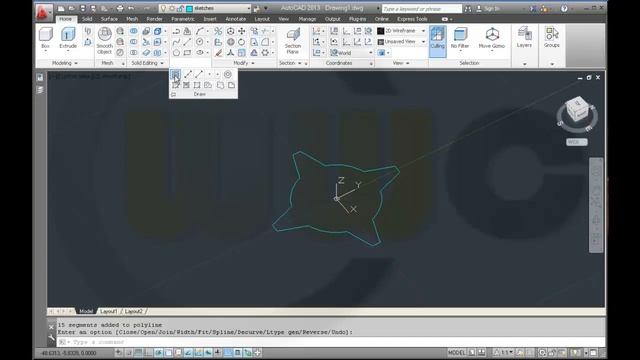Click the help question mark icon

coord(564,9)
